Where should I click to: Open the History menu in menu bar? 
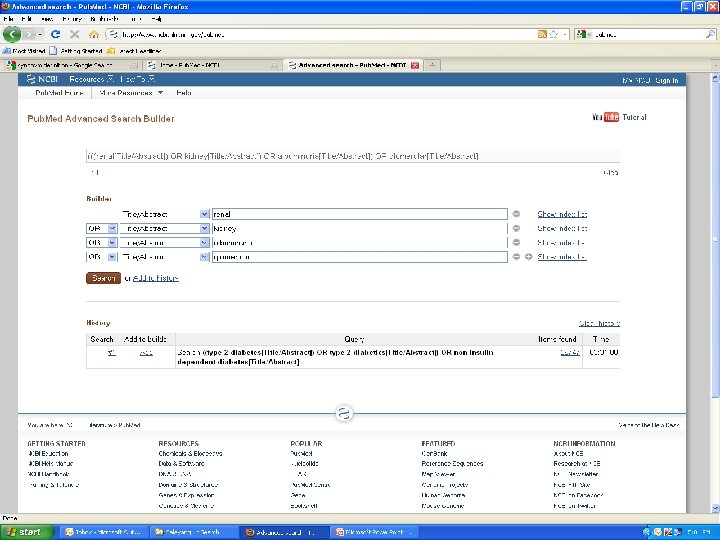point(72,19)
